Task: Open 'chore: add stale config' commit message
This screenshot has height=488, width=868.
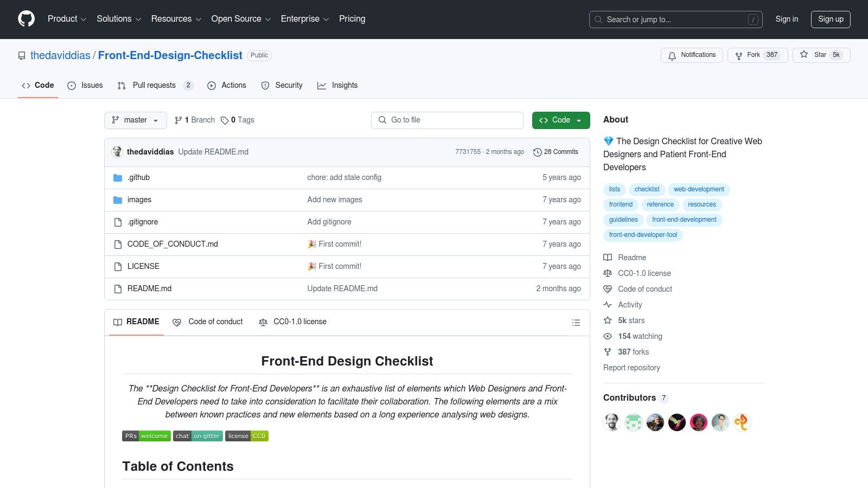Action: click(344, 177)
